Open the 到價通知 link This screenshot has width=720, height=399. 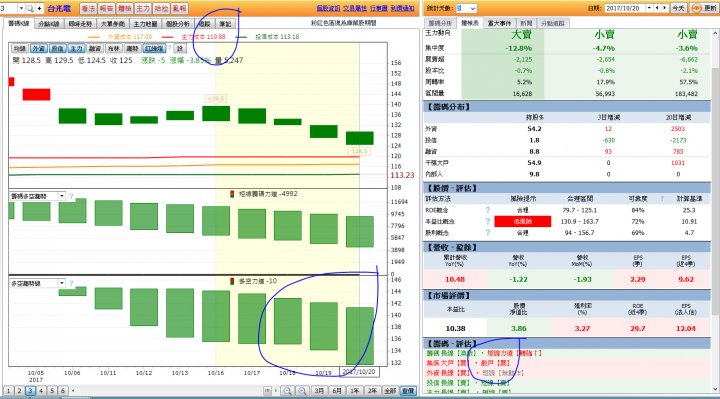(x=402, y=8)
